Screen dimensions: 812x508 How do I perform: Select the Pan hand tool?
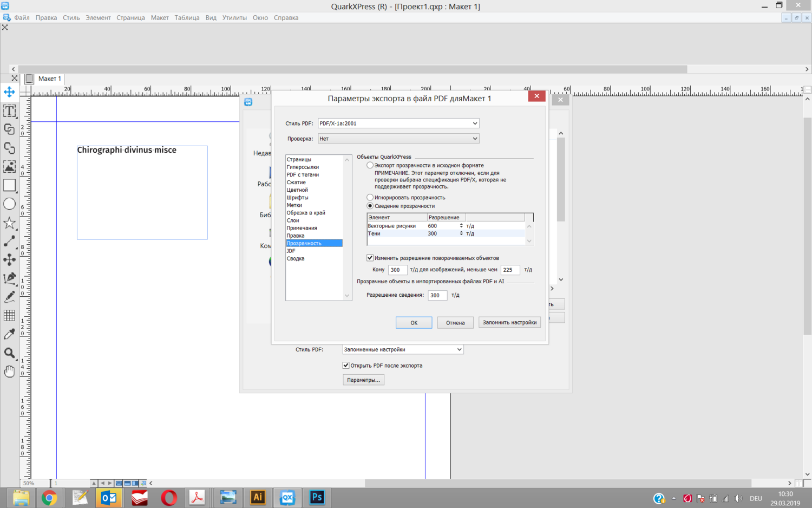coord(9,372)
